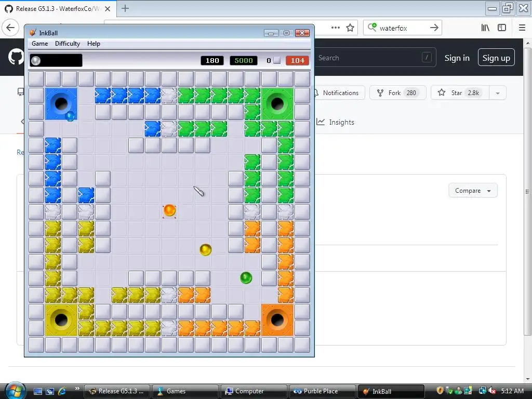532x399 pixels.
Task: Open a new browser tab
Action: (x=125, y=8)
